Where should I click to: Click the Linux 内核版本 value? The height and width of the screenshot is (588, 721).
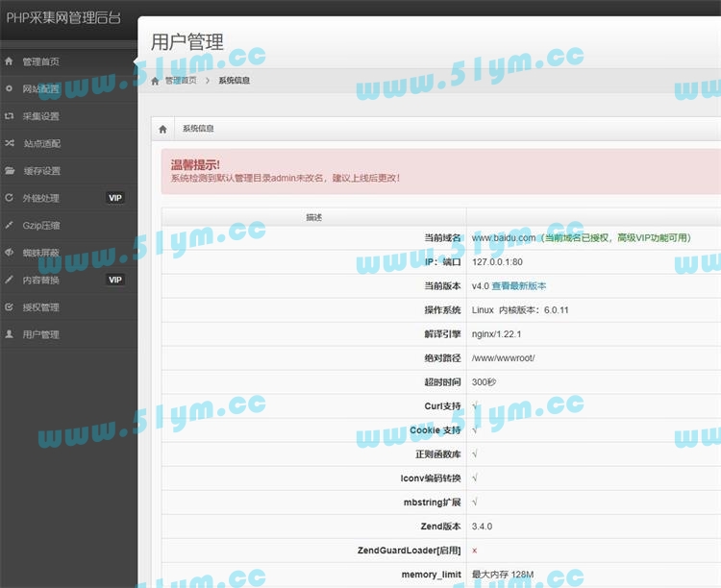520,310
